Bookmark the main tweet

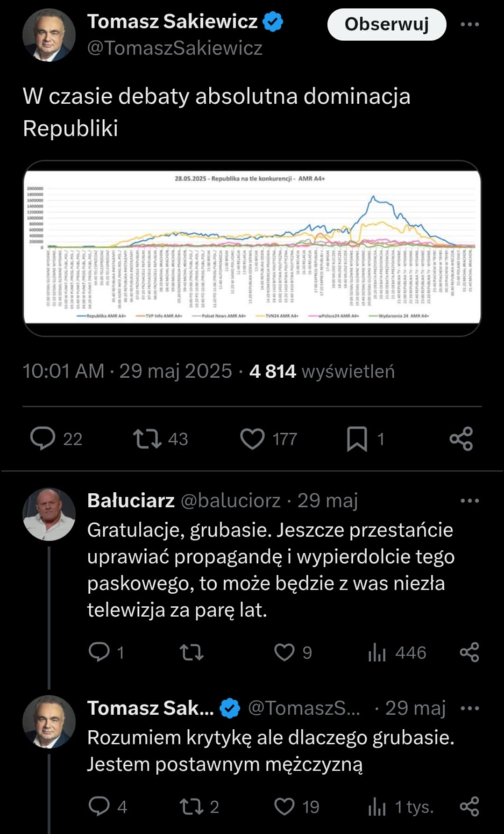357,439
